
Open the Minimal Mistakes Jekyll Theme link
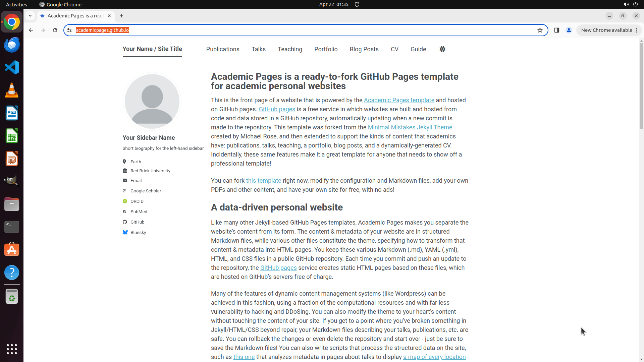point(410,127)
